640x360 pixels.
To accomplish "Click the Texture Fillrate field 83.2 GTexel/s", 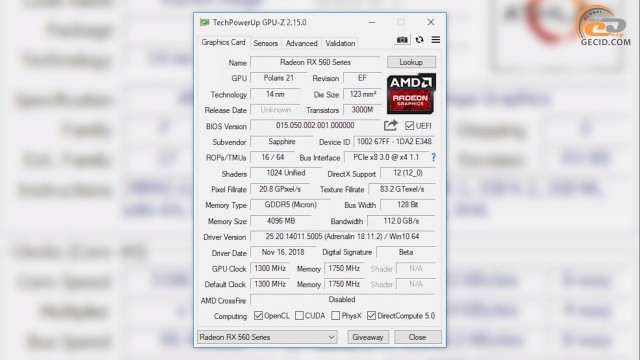I will tap(402, 189).
